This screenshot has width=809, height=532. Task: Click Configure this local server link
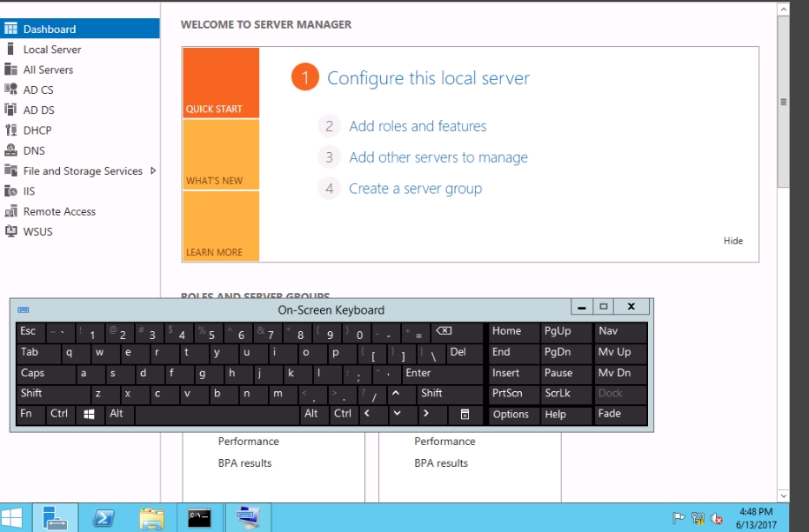coord(428,78)
